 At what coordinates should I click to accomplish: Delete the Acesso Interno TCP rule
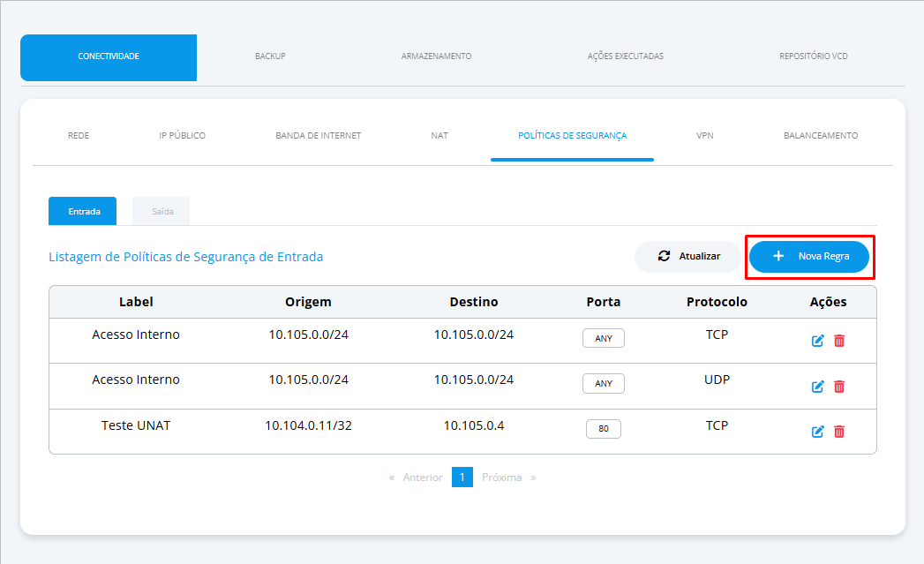[839, 341]
